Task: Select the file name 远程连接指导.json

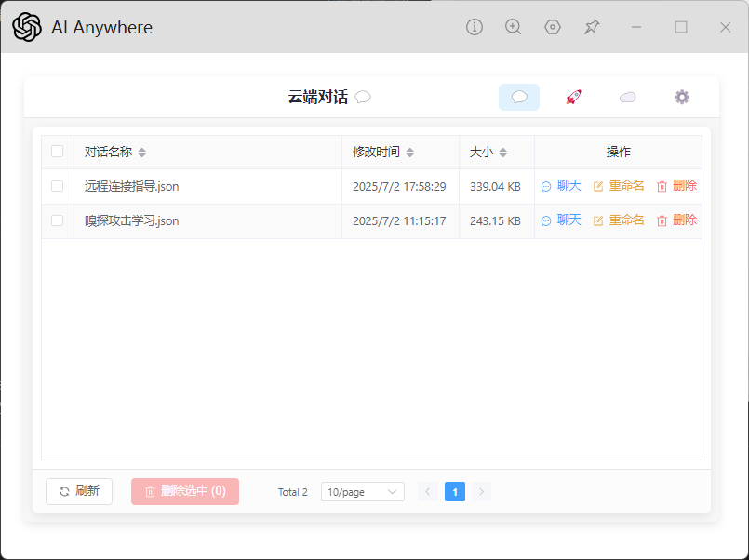Action: [132, 186]
